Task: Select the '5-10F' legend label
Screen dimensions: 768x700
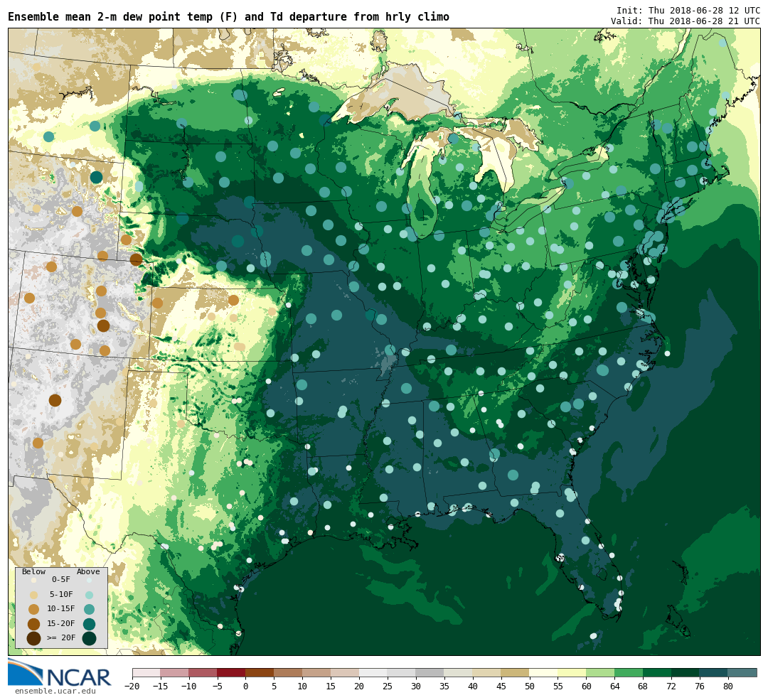Action: [61, 594]
